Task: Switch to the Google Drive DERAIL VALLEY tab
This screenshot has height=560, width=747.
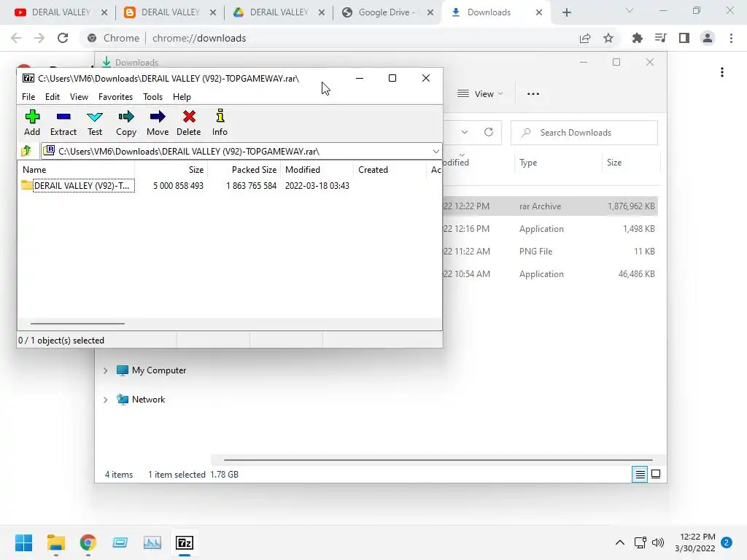Action: (279, 12)
